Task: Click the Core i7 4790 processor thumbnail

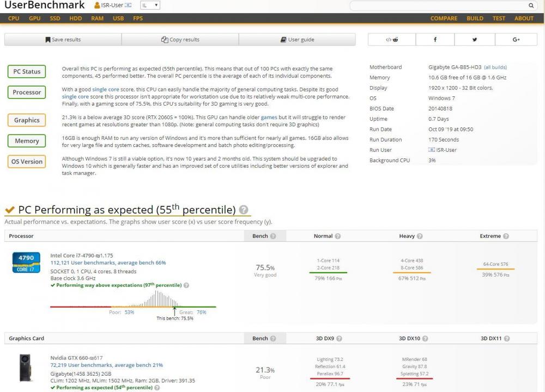Action: point(26,262)
